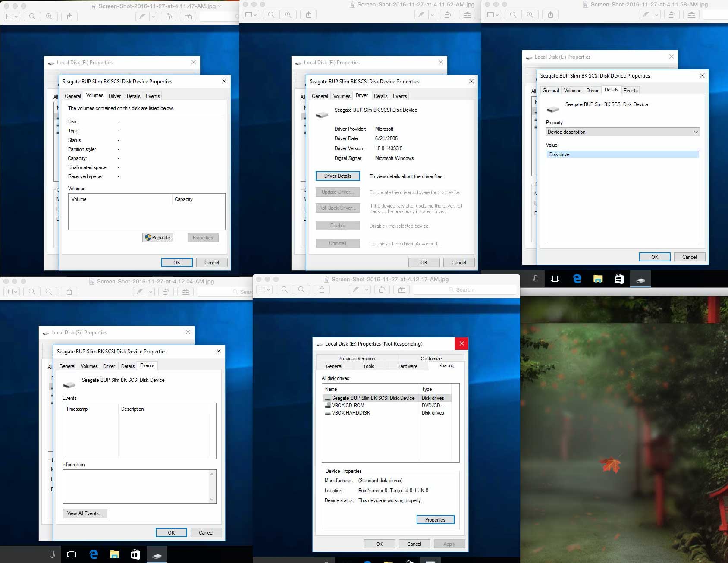Open File Explorer on taskbar in 4.11.58-AM screenshot
The width and height of the screenshot is (728, 563).
[598, 279]
